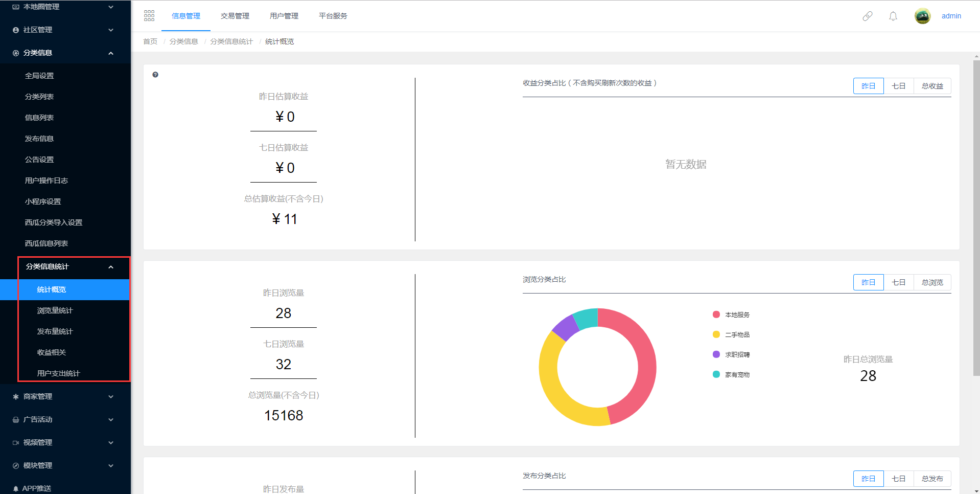Click the 广告活动 sidebar icon
This screenshot has height=494, width=980.
coord(16,420)
